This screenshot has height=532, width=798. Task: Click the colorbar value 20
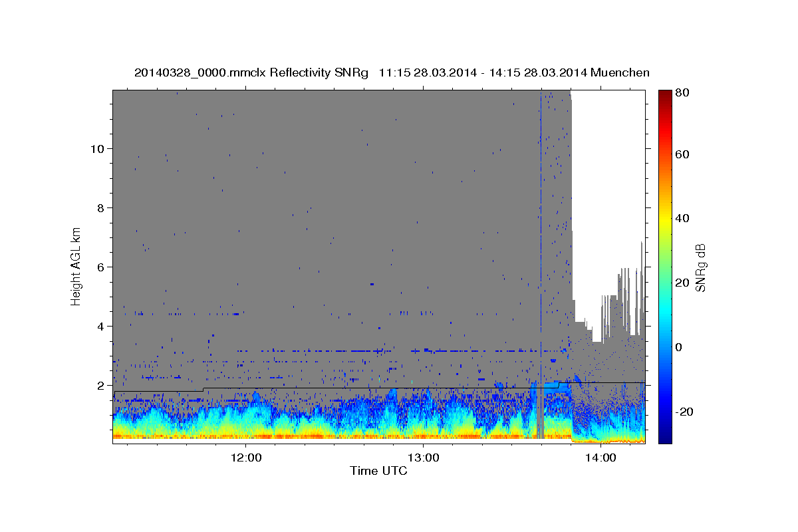[683, 283]
